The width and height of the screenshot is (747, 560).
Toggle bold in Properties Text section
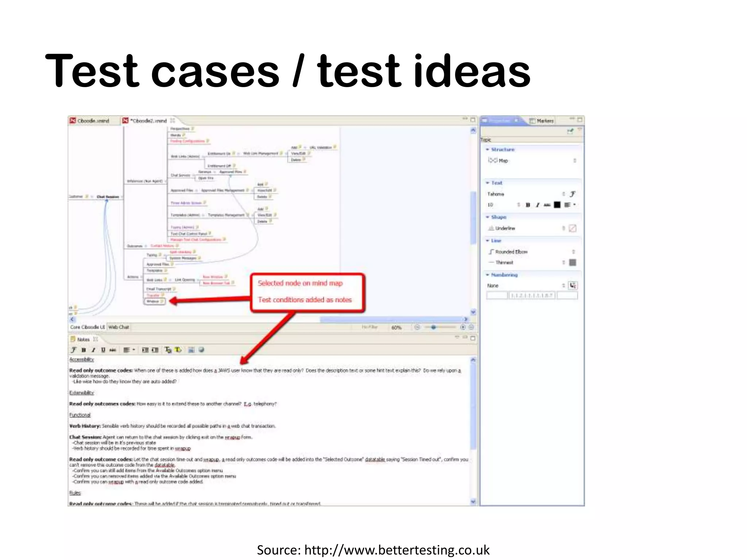click(528, 205)
